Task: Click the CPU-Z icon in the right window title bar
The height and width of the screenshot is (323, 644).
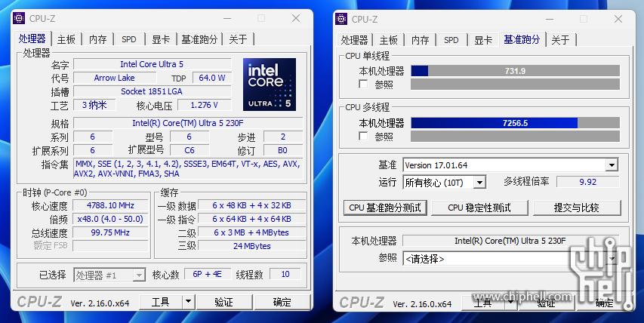Action: (x=342, y=19)
